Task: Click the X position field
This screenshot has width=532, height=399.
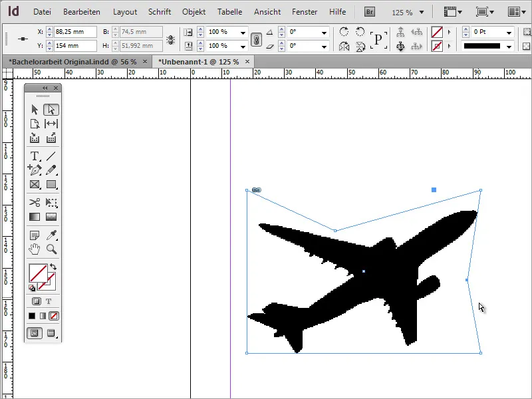Action: click(75, 32)
